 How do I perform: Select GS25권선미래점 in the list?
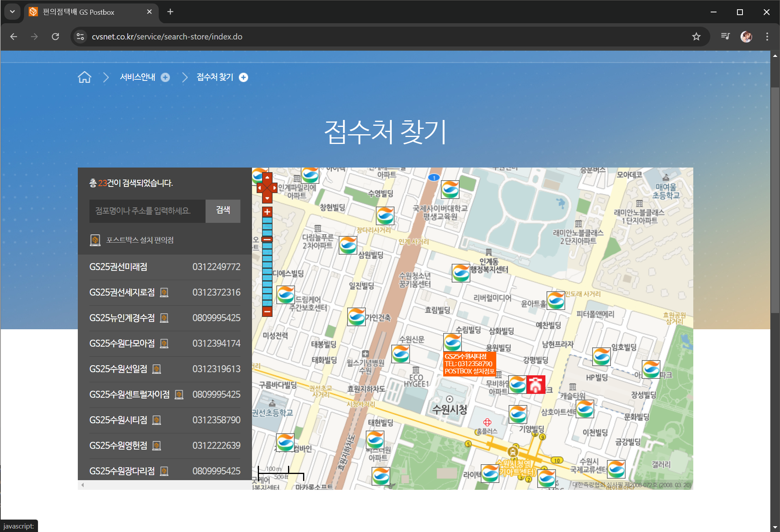118,267
